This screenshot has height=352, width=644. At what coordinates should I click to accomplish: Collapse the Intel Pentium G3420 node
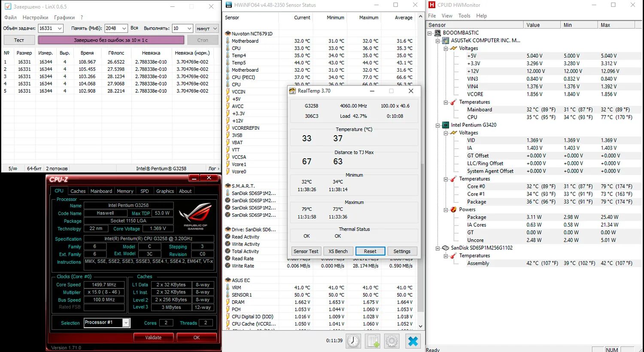[437, 125]
